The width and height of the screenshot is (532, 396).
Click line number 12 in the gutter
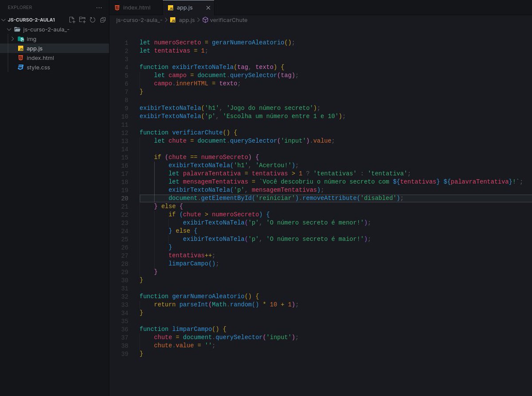point(125,133)
